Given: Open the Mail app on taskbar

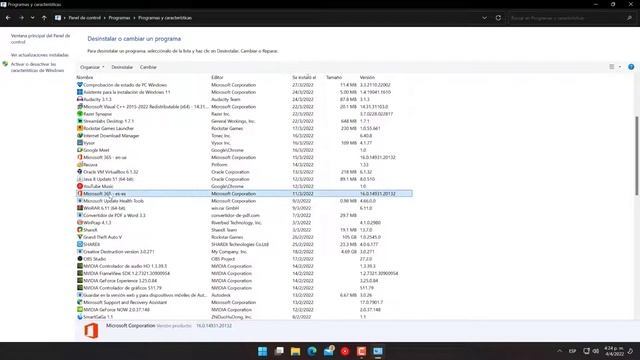Looking at the screenshot, I should click(329, 351).
